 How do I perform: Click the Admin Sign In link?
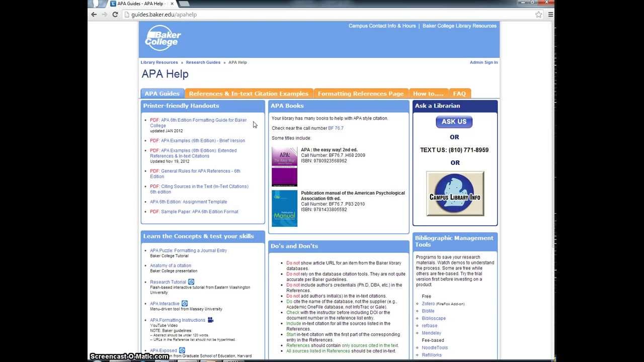[484, 62]
